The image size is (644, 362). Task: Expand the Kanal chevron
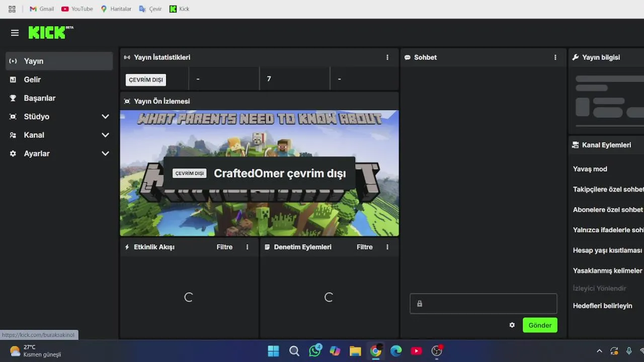(x=105, y=135)
